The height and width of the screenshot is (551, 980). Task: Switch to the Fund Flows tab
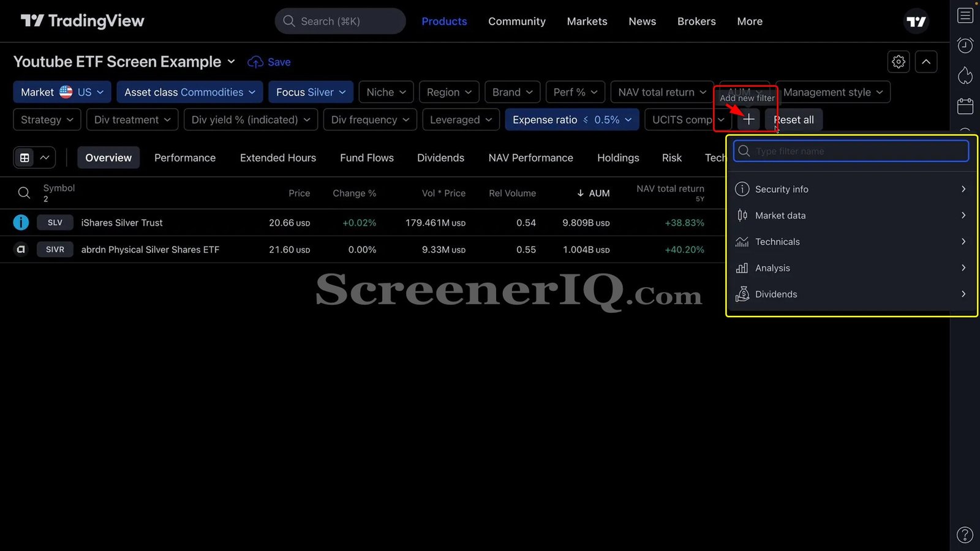tap(367, 157)
